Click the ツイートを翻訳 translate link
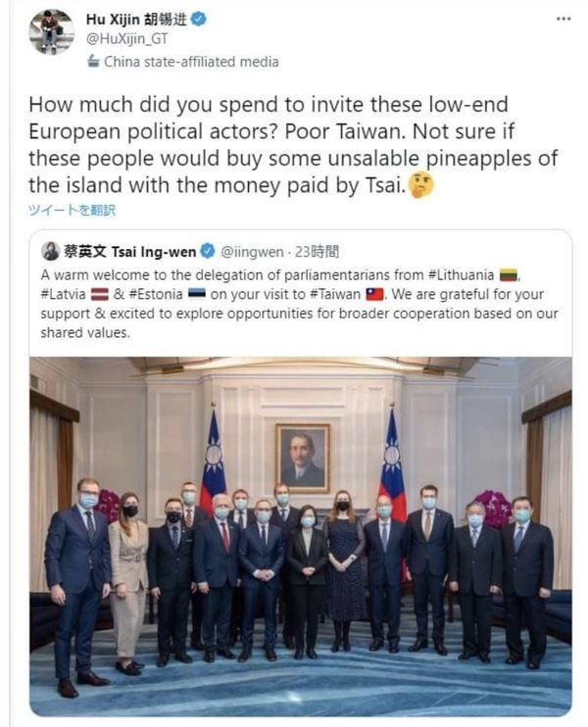Screen dimensions: 588x727 (x=72, y=211)
